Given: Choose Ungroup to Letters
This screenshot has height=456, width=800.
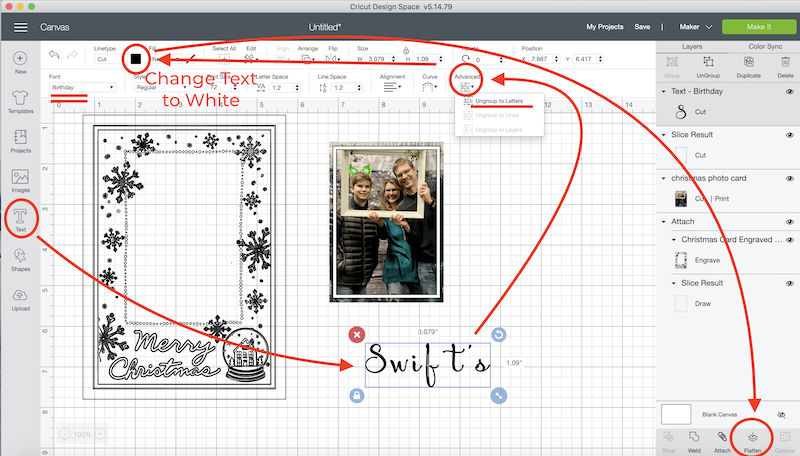Looking at the screenshot, I should coord(499,101).
